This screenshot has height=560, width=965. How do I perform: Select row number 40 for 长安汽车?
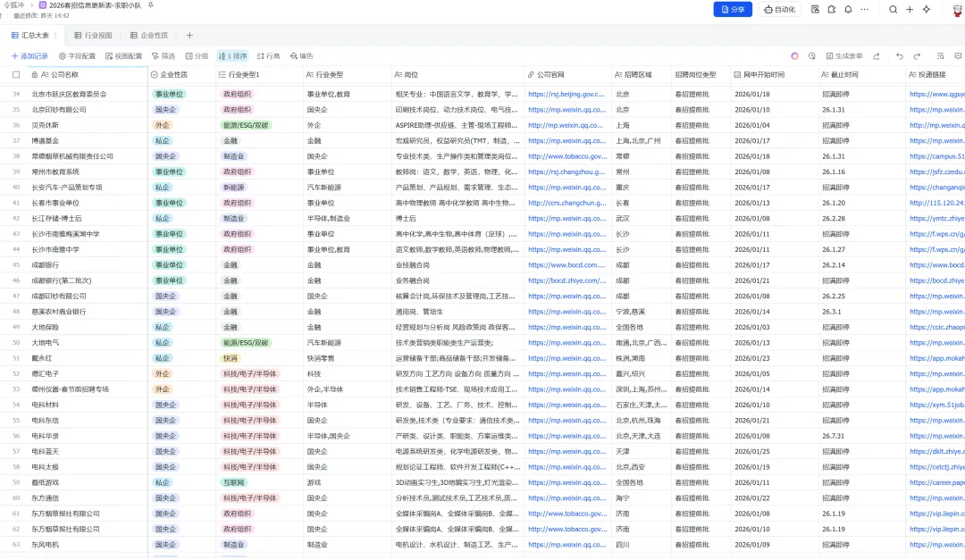(16, 187)
